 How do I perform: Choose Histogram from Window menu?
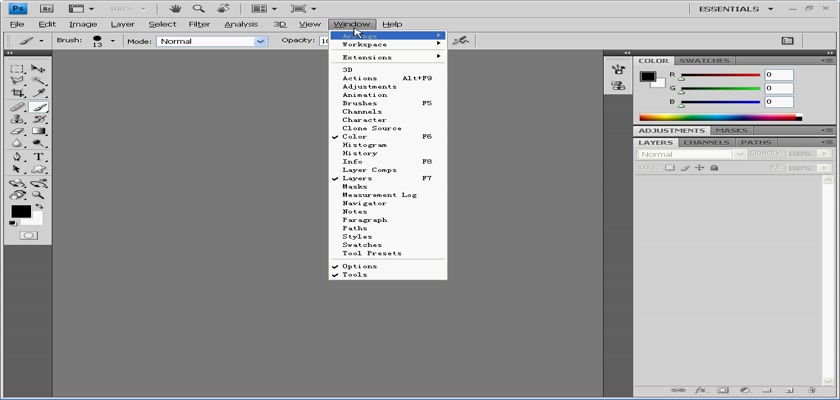tap(387, 145)
